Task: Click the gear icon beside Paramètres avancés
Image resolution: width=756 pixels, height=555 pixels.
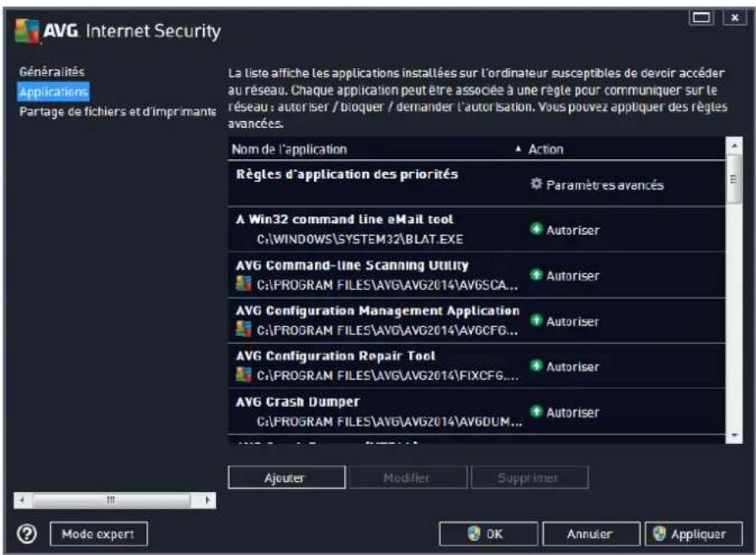Action: pos(536,184)
